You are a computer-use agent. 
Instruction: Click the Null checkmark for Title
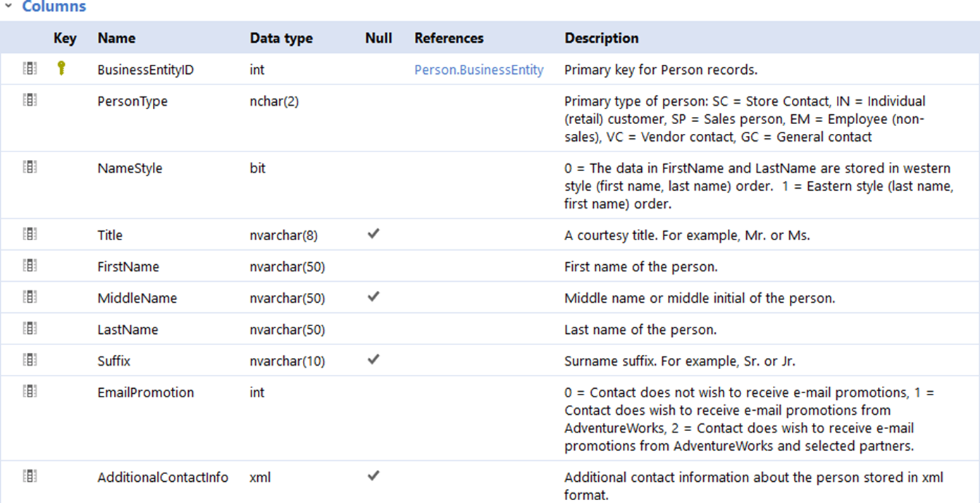(x=373, y=234)
